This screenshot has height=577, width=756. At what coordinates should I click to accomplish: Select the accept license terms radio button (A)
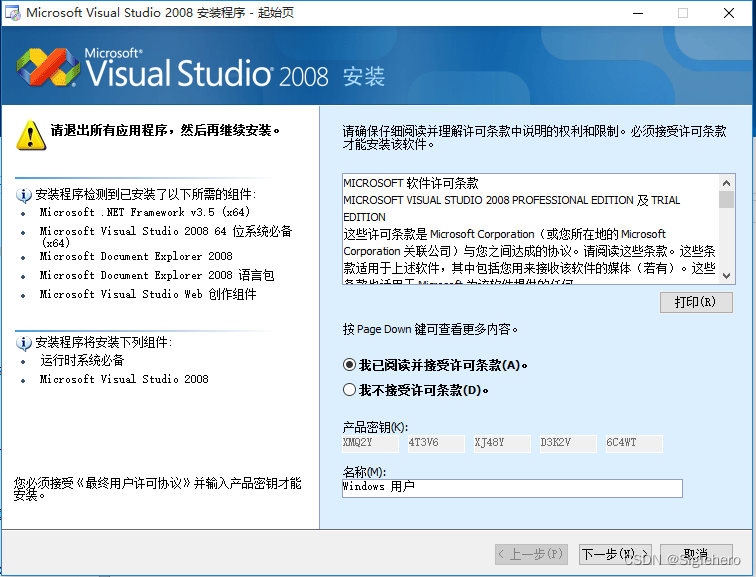click(349, 365)
